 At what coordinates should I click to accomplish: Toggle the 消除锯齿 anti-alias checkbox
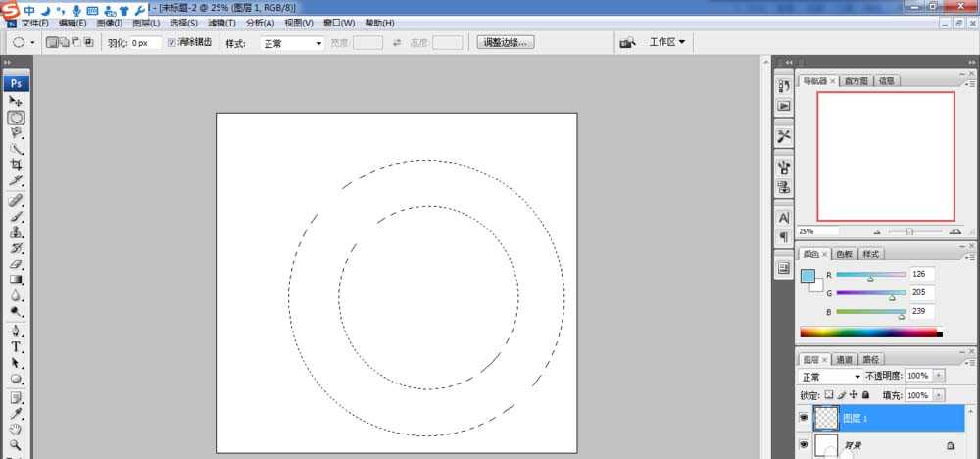coord(172,43)
